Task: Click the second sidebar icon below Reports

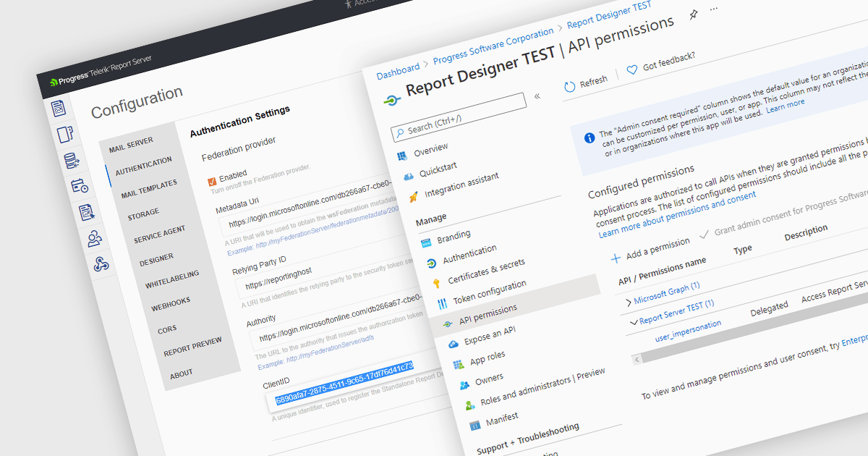Action: pyautogui.click(x=65, y=134)
